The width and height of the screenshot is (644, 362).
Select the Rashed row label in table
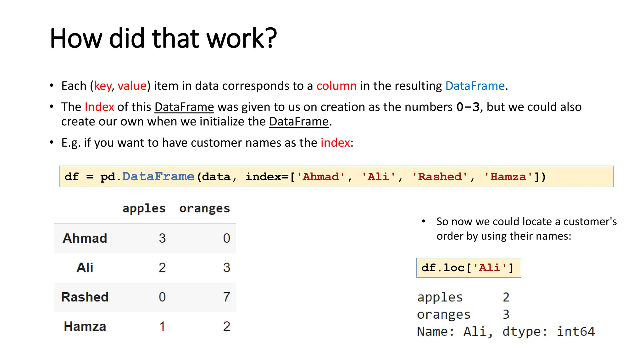(85, 297)
